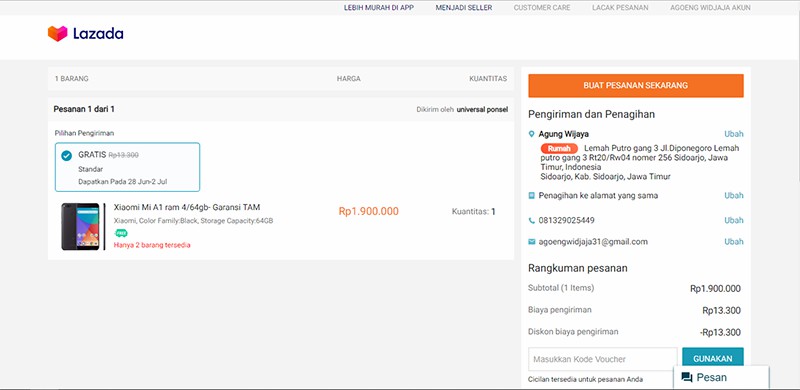
Task: Click Ubah next to Agung Wijaya address
Action: click(734, 134)
